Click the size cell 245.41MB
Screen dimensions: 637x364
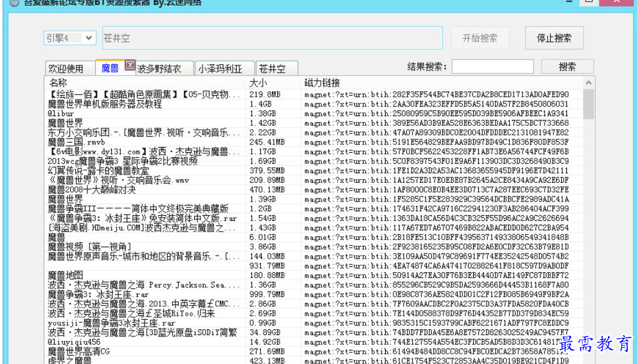click(267, 142)
